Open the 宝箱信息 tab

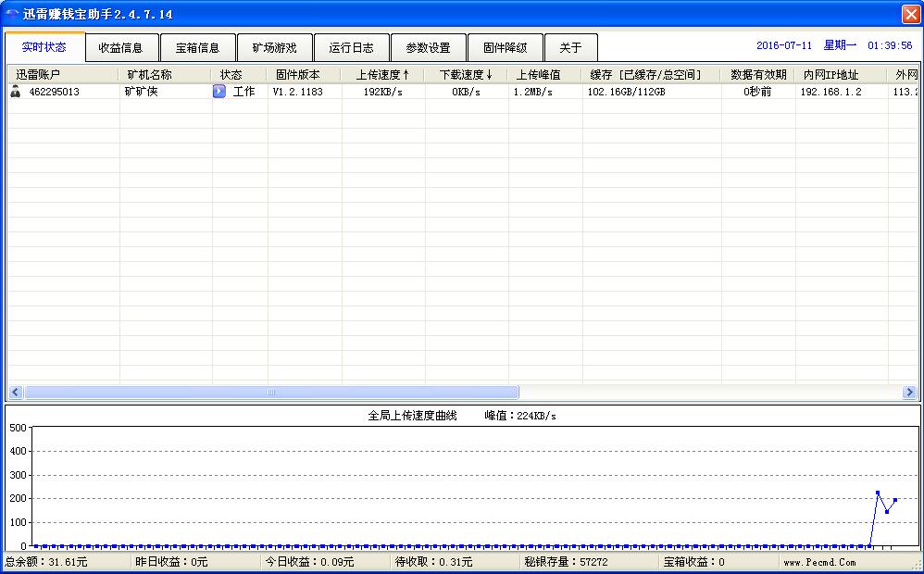pyautogui.click(x=198, y=48)
